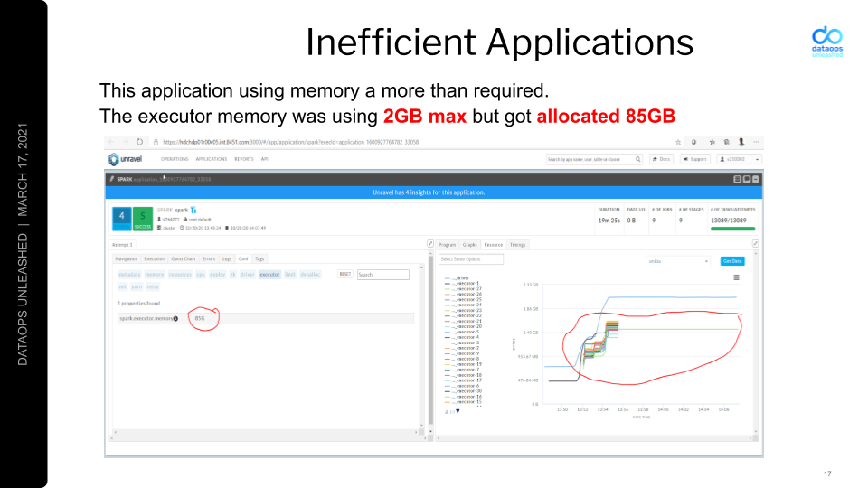
Task: Toggle the driver filter tag
Action: coord(248,275)
